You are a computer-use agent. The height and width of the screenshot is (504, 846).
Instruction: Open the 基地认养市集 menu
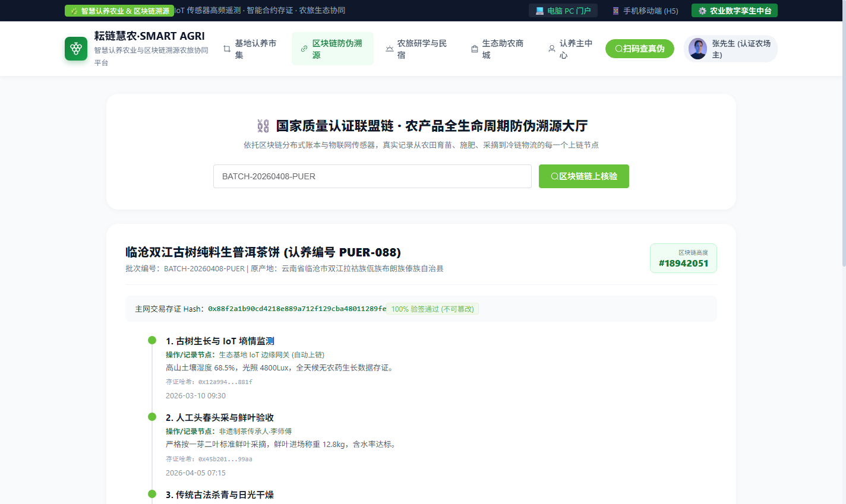coord(251,49)
